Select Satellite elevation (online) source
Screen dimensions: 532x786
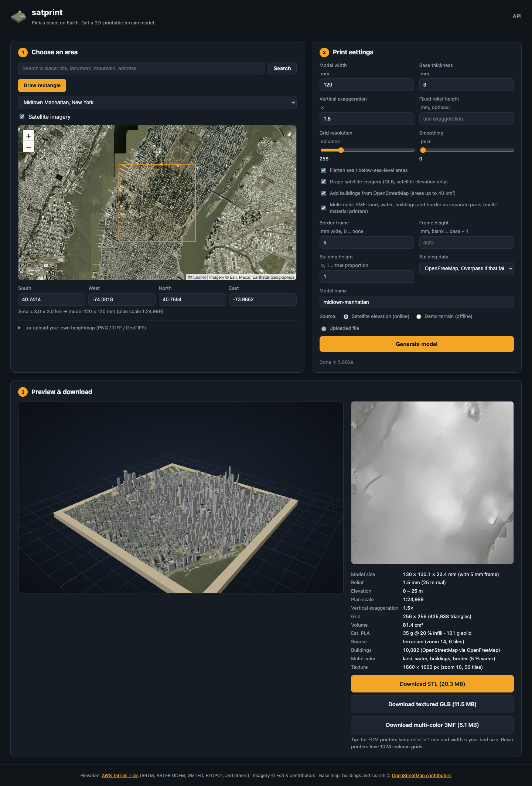(x=346, y=316)
